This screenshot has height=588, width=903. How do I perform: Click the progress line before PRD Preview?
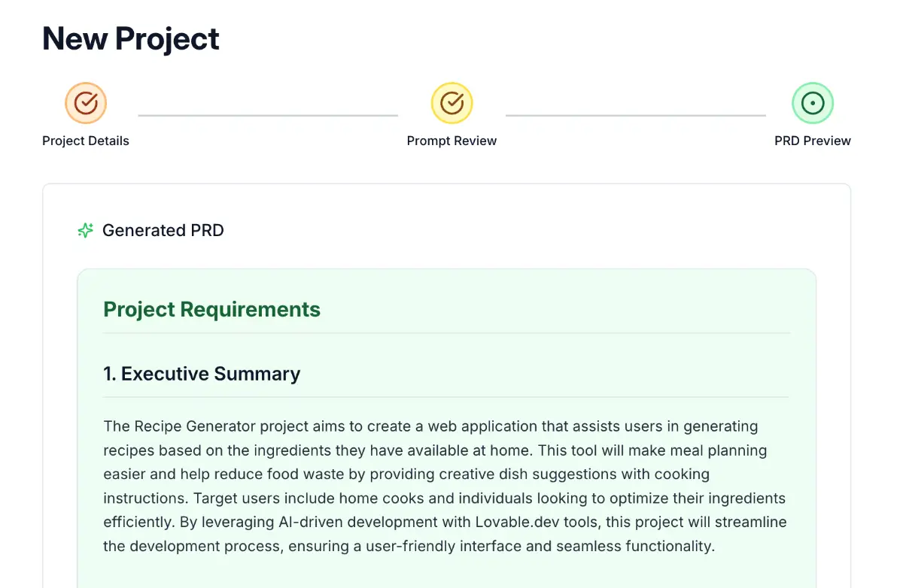point(636,116)
